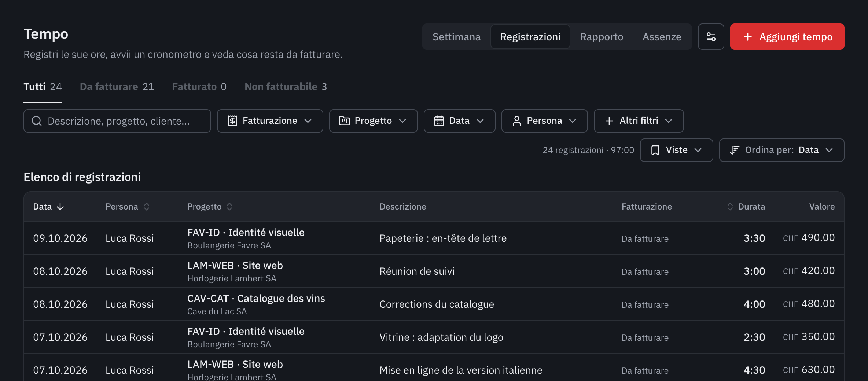The width and height of the screenshot is (868, 381).
Task: Focus the Descrizione, progetto, cliente search field
Action: 117,121
